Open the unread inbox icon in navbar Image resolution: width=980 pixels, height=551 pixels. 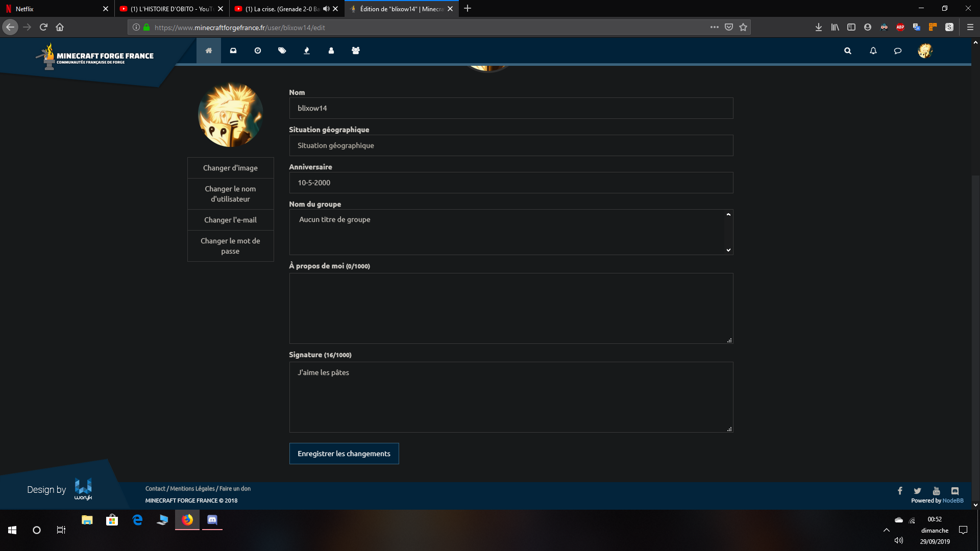click(233, 51)
